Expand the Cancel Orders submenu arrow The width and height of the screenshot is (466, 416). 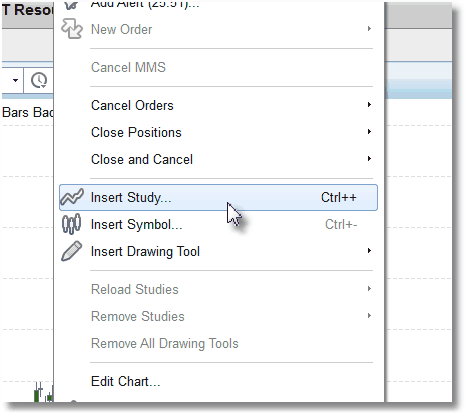369,105
